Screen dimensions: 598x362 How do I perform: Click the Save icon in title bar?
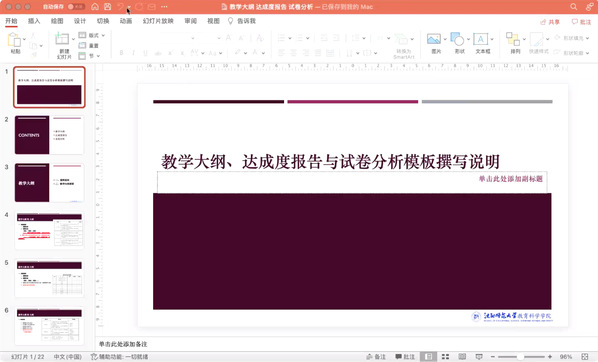click(108, 7)
